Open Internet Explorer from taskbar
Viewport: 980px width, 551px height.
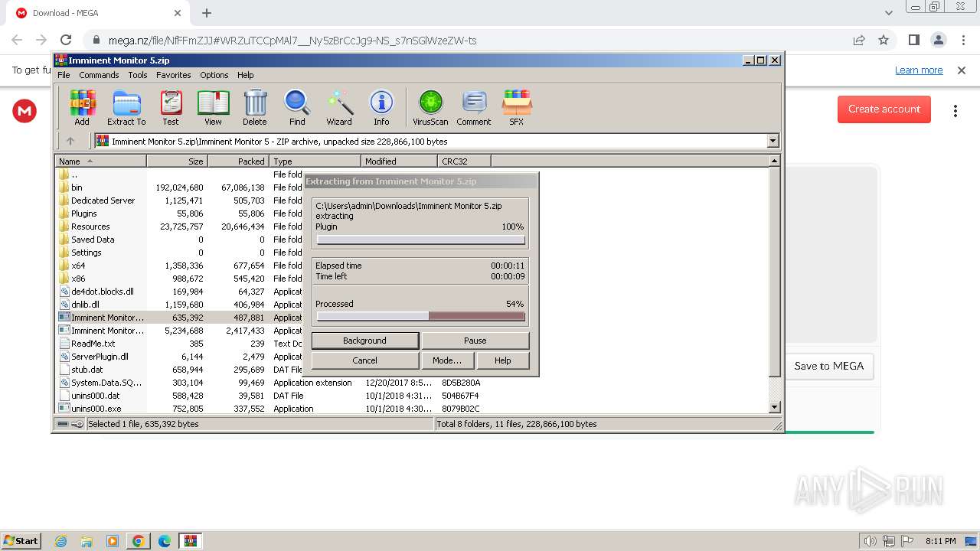pyautogui.click(x=60, y=541)
